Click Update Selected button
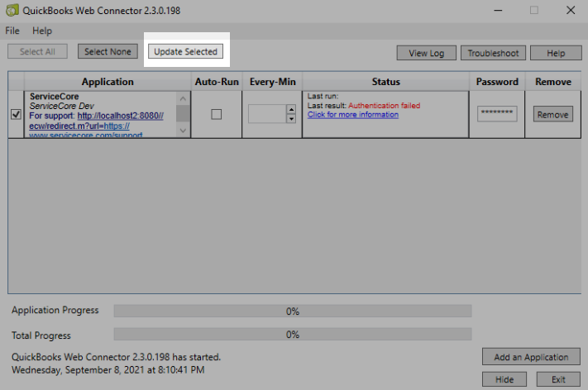Screen dimensions: 588x390 pyautogui.click(x=185, y=51)
